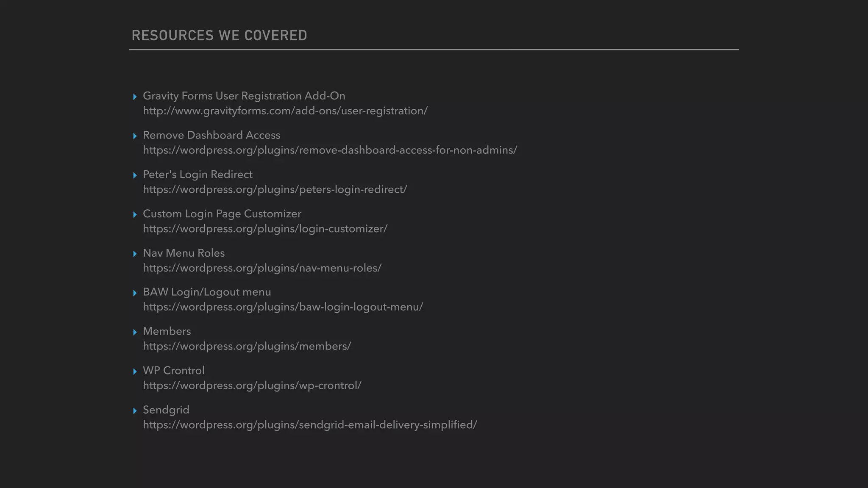Open the remove-dashboard-access-for-non-admins plugin link
Image resolution: width=868 pixels, height=488 pixels.
[x=330, y=150]
